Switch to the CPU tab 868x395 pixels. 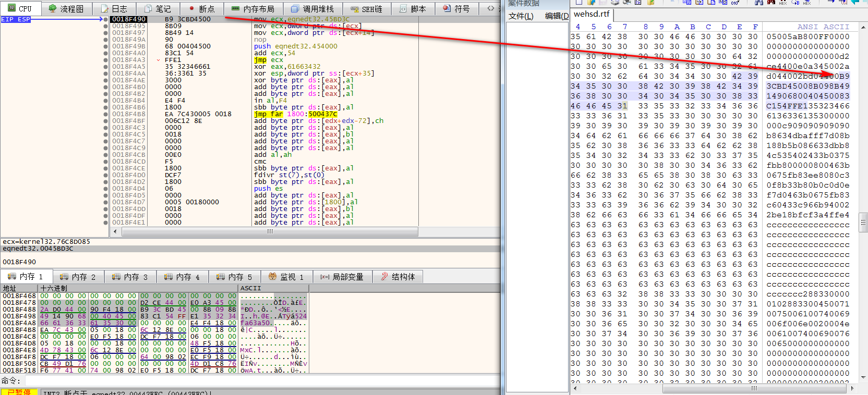click(20, 9)
